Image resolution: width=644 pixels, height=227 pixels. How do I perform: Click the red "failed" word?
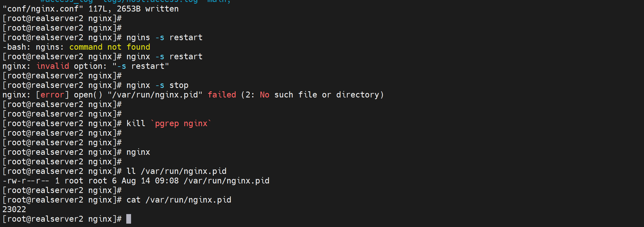pyautogui.click(x=222, y=95)
